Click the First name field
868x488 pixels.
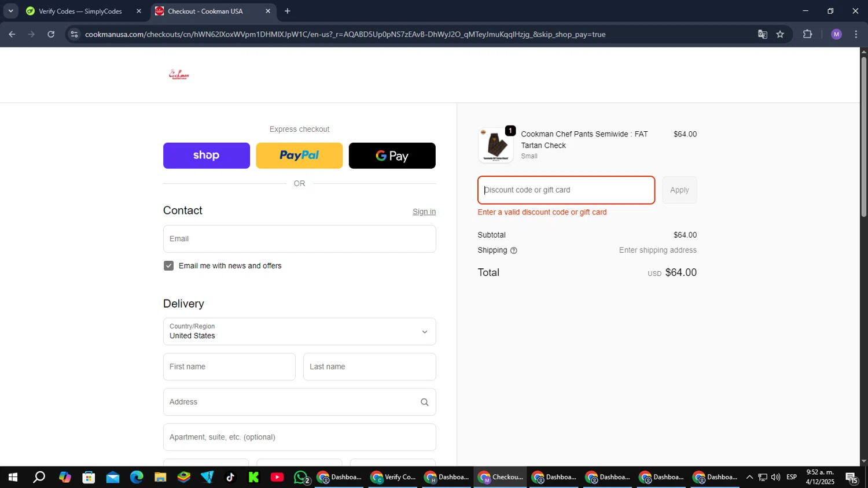click(229, 367)
